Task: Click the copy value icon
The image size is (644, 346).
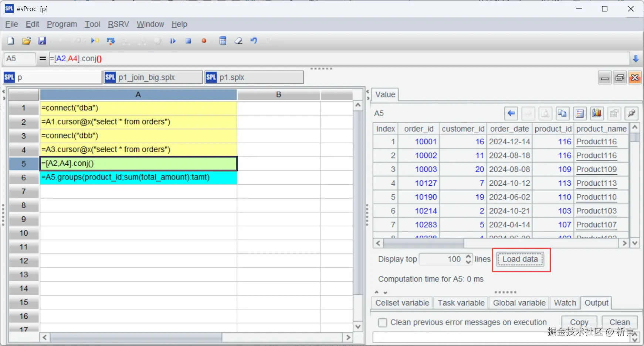Action: point(562,113)
